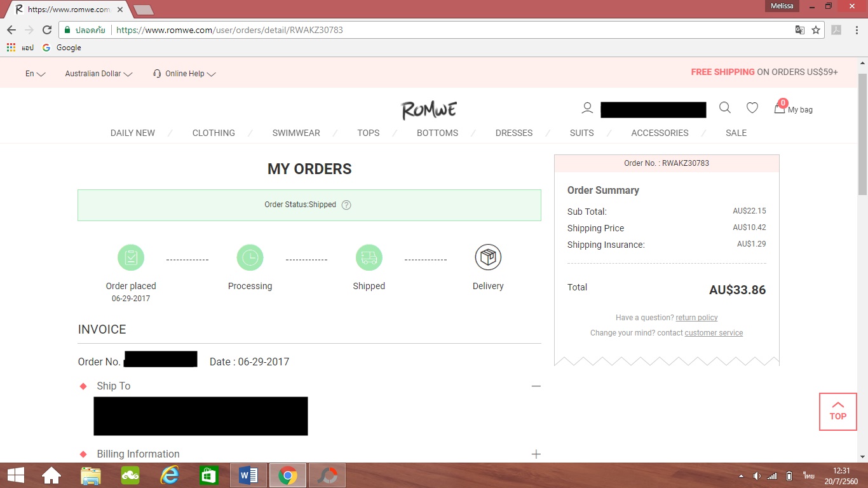This screenshot has width=868, height=488.
Task: Open a new browser tab
Action: (x=144, y=10)
